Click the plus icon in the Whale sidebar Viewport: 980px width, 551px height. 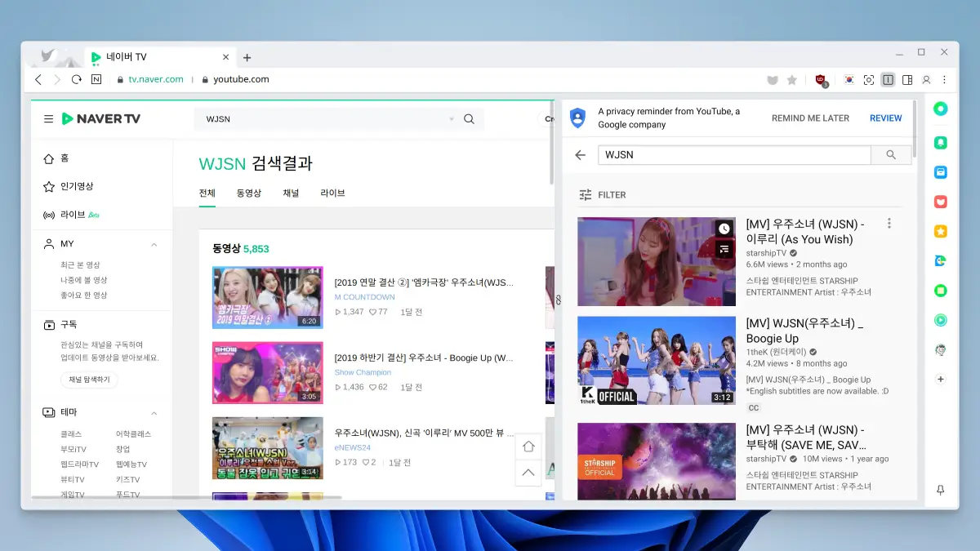click(x=940, y=379)
